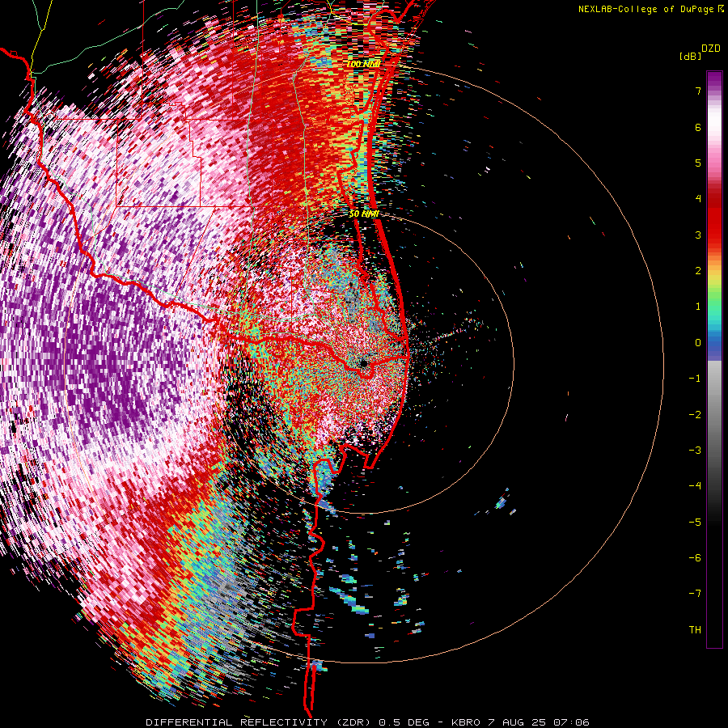
Task: Click the 100 NMI range ring label
Action: click(x=363, y=64)
